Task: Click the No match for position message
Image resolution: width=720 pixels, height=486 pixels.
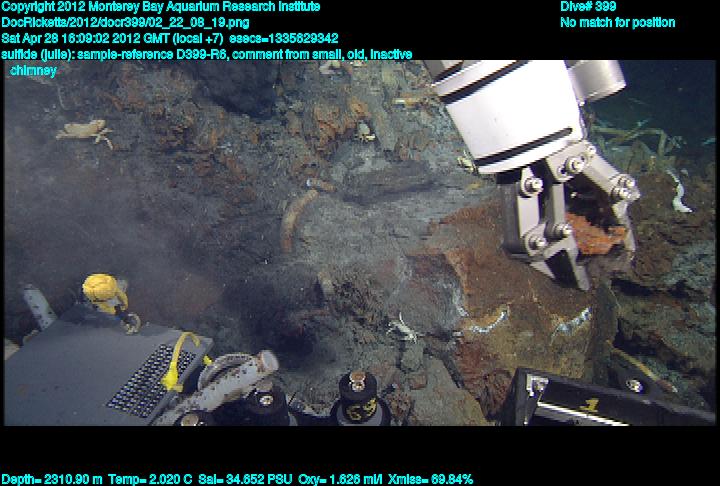Action: [x=617, y=22]
